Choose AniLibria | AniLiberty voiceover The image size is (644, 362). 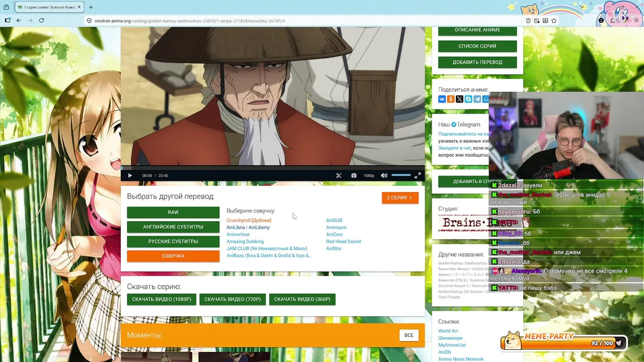coord(248,227)
